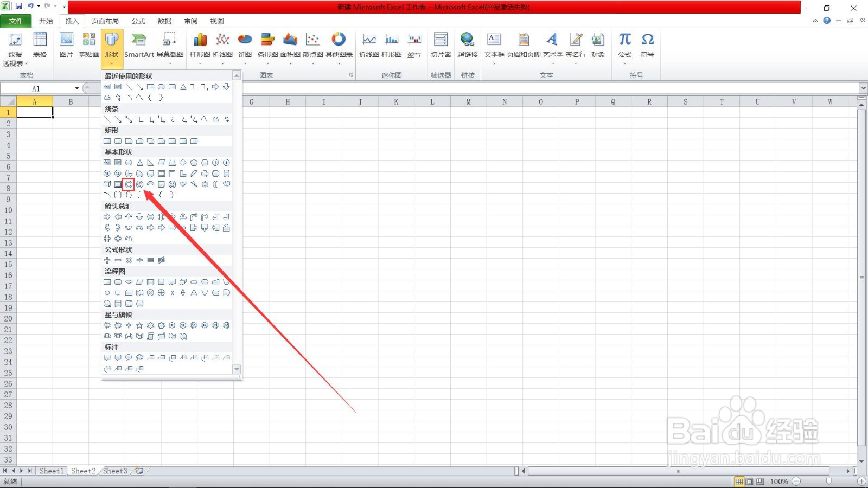Choose the 4-point star shape

(x=129, y=325)
